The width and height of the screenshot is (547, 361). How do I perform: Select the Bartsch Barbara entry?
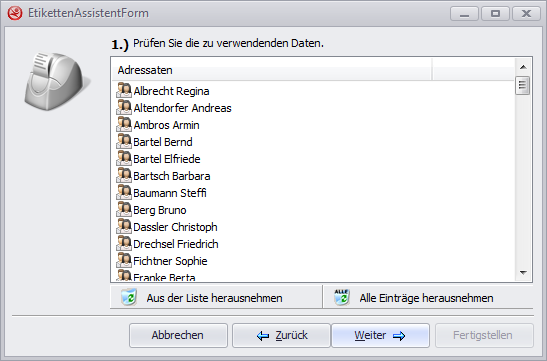[x=171, y=176]
